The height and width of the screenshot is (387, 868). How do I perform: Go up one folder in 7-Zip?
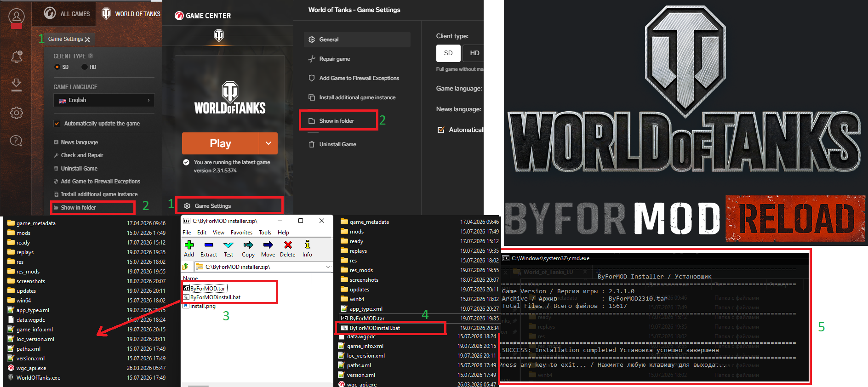[x=185, y=267]
